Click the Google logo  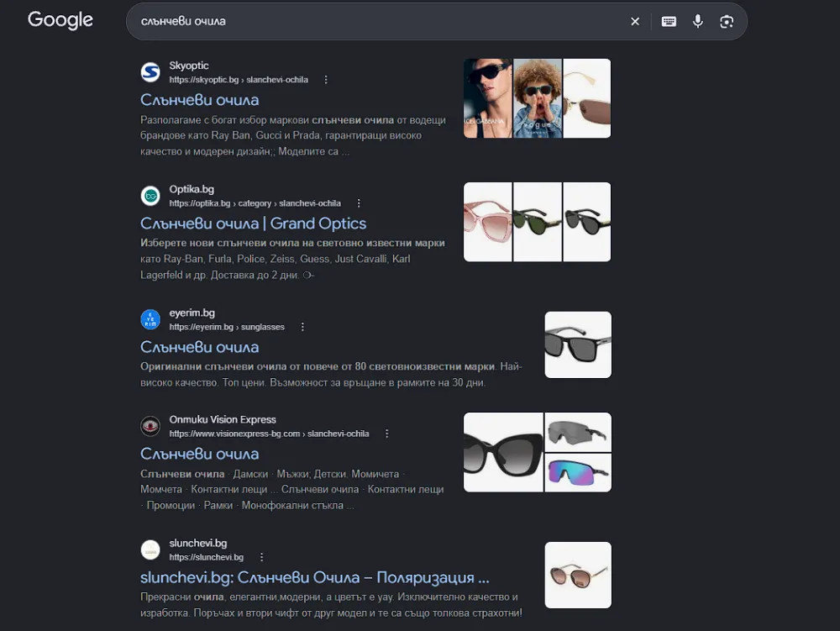point(60,20)
